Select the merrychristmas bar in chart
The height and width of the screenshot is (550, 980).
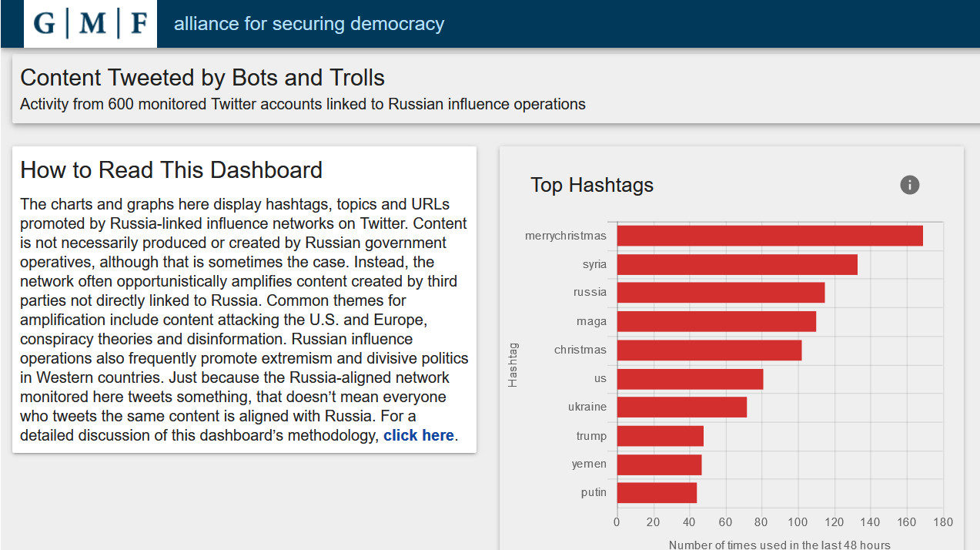pos(770,236)
